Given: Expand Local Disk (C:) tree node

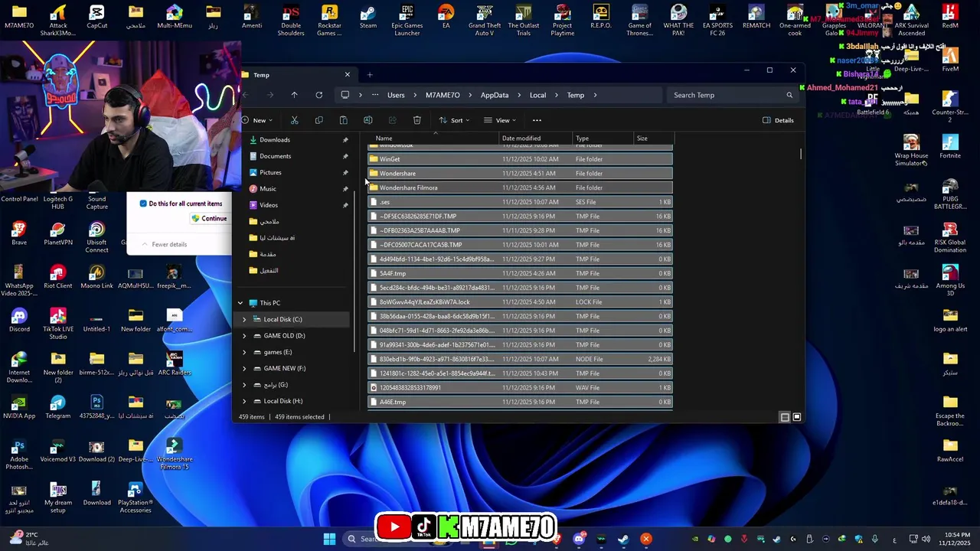Looking at the screenshot, I should [x=244, y=319].
